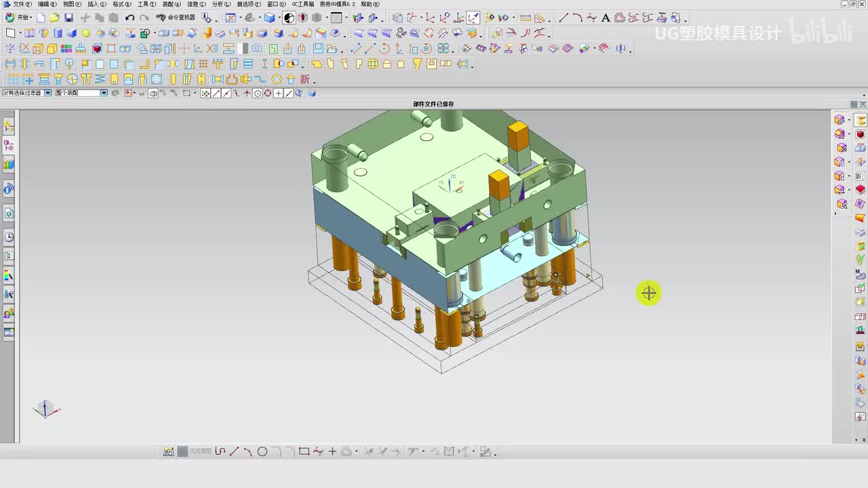
Task: Toggle the quadrant snap point option
Action: coord(268,94)
